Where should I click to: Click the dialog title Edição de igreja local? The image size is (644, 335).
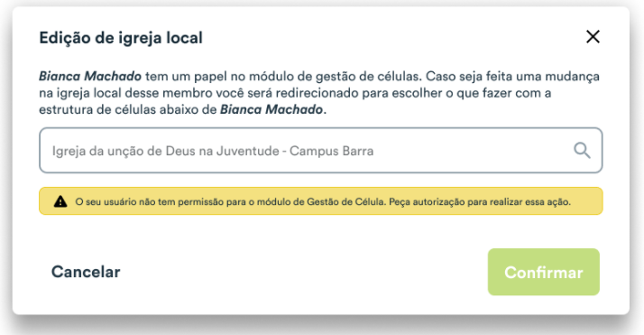point(121,38)
